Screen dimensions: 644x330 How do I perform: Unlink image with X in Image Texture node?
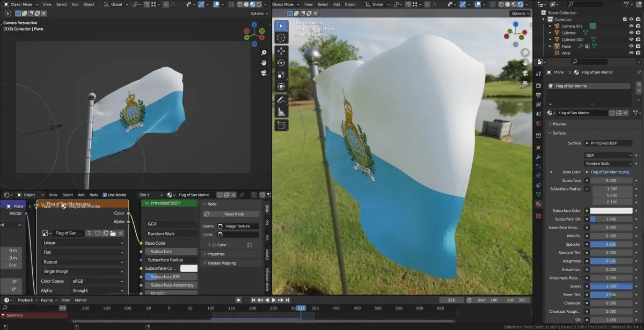[x=121, y=233]
